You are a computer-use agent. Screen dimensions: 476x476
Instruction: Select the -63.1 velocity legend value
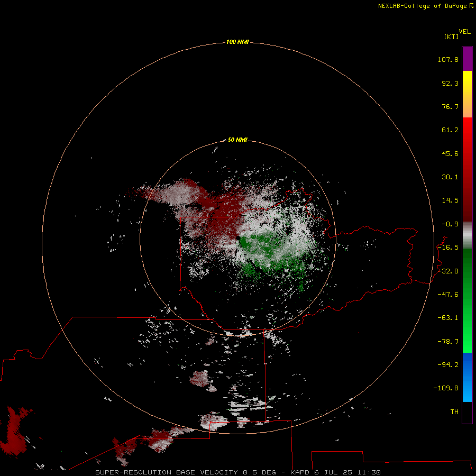[x=448, y=318]
